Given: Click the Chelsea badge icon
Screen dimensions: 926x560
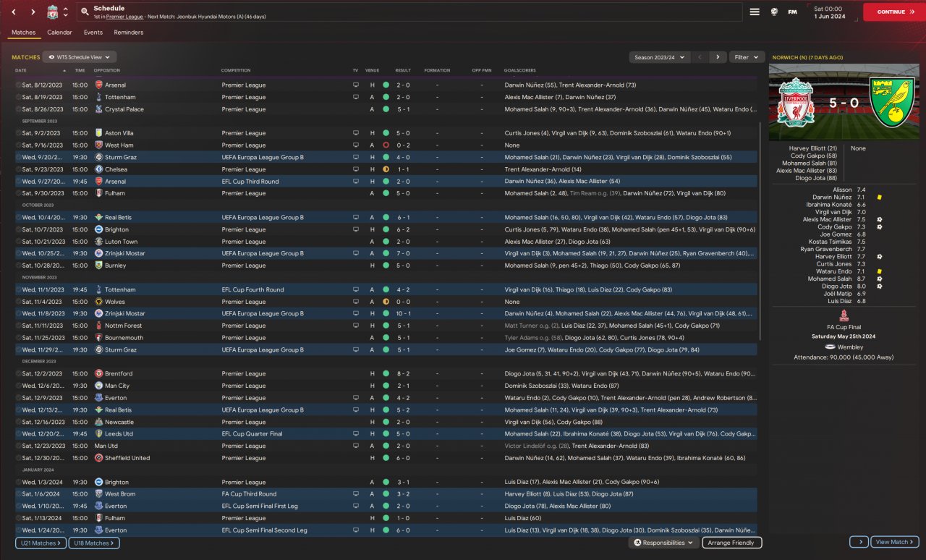Looking at the screenshot, I should 98,169.
